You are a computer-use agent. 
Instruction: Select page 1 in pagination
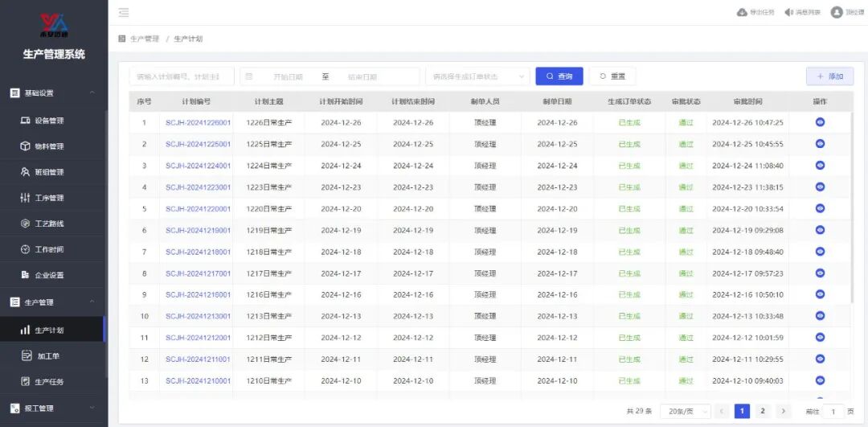pos(742,411)
